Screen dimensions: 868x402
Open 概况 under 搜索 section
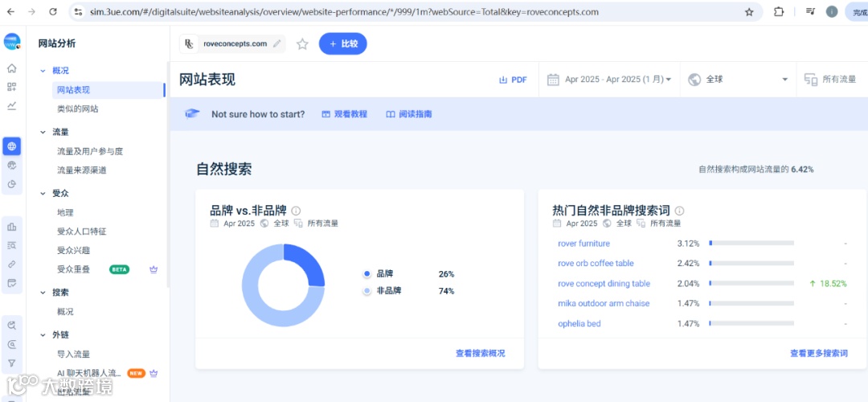65,312
